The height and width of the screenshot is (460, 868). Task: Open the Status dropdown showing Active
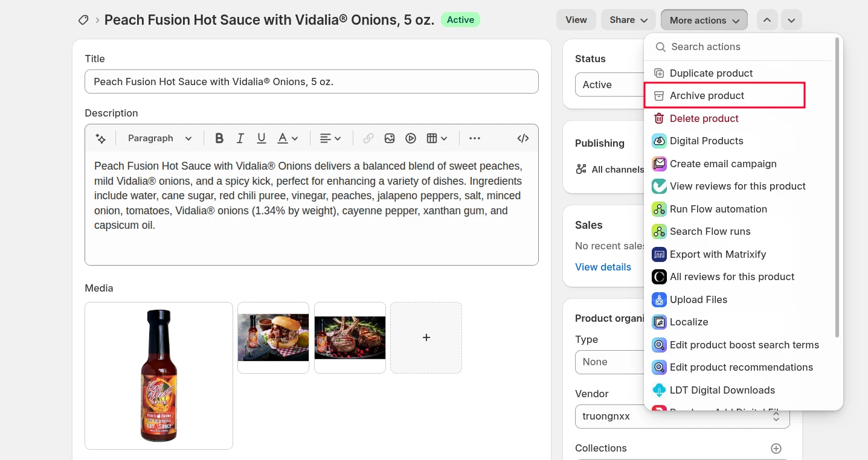(x=609, y=85)
